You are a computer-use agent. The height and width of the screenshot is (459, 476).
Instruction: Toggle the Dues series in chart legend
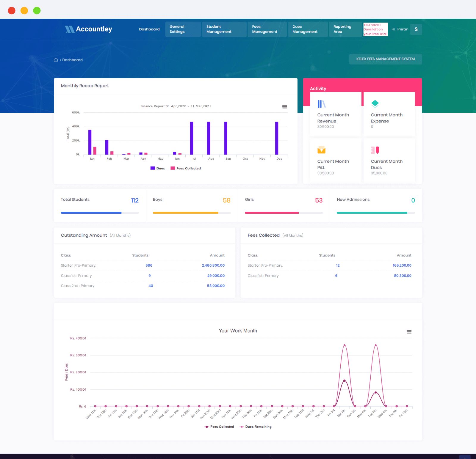158,168
